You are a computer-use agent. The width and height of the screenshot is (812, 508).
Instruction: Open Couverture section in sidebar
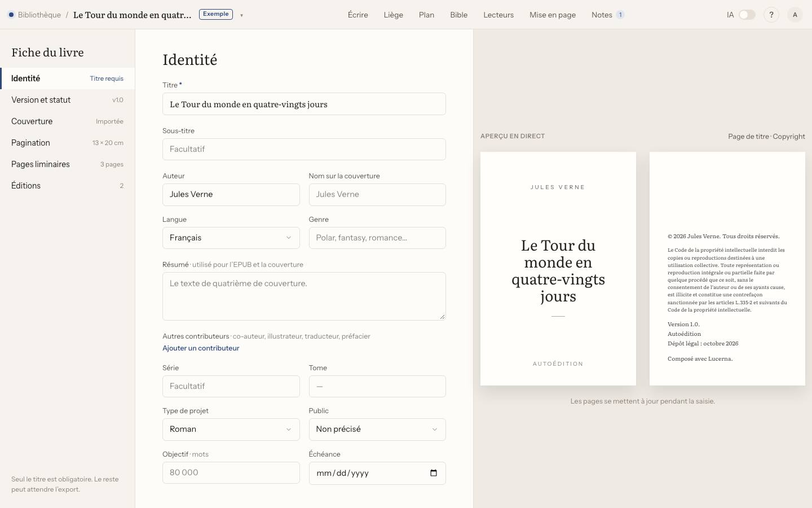[68, 121]
